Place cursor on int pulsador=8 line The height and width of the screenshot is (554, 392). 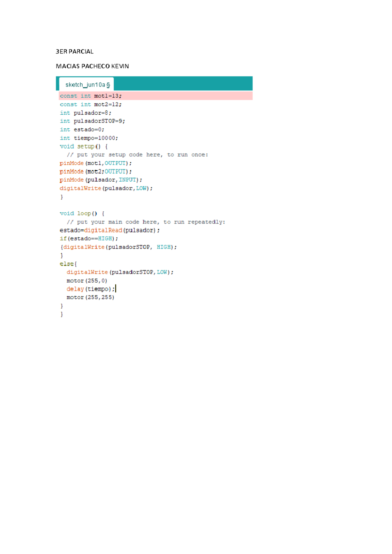(86, 113)
